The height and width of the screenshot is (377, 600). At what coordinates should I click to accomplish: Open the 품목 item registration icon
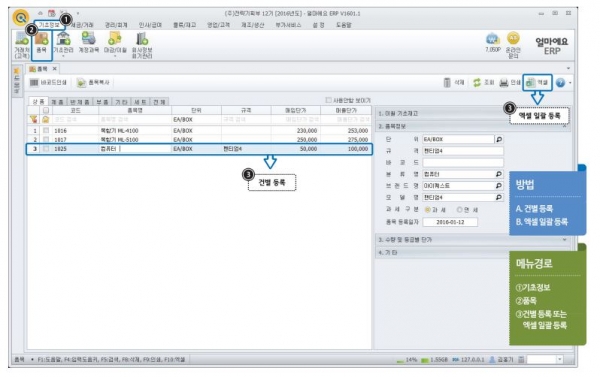pyautogui.click(x=41, y=43)
